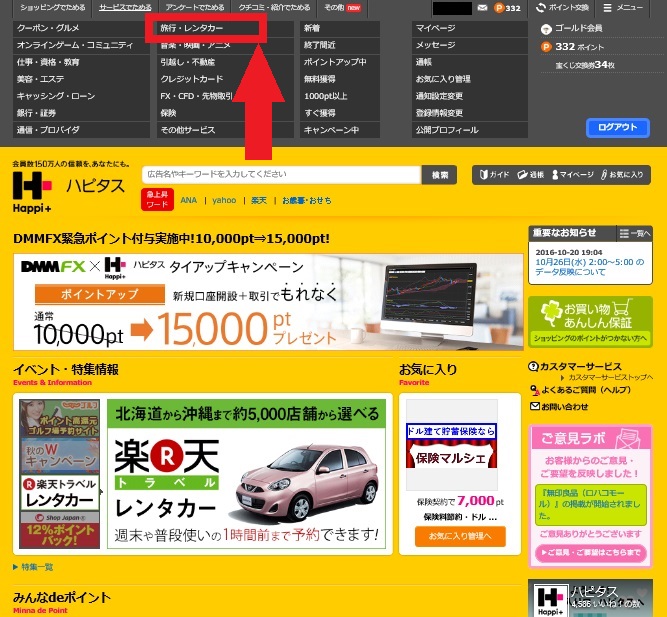The width and height of the screenshot is (667, 617).
Task: Click ご意見・ご要望はこちらまで pink button
Action: [x=591, y=553]
